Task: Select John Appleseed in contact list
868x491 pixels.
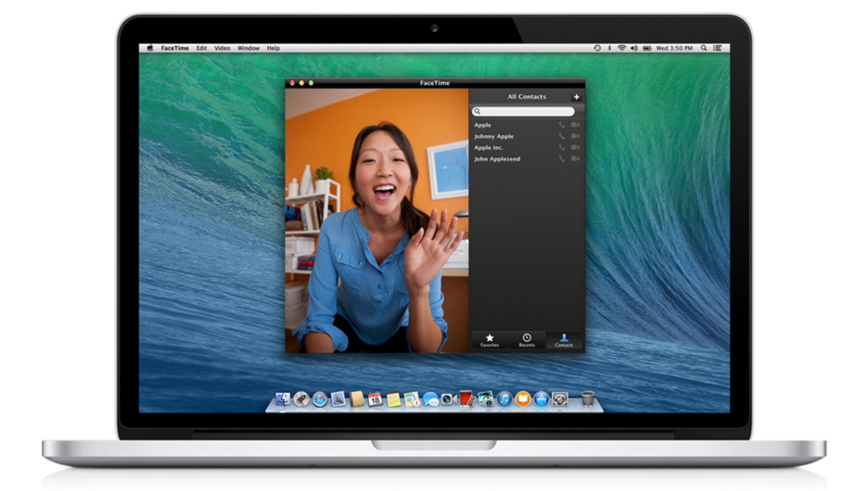Action: pos(497,159)
